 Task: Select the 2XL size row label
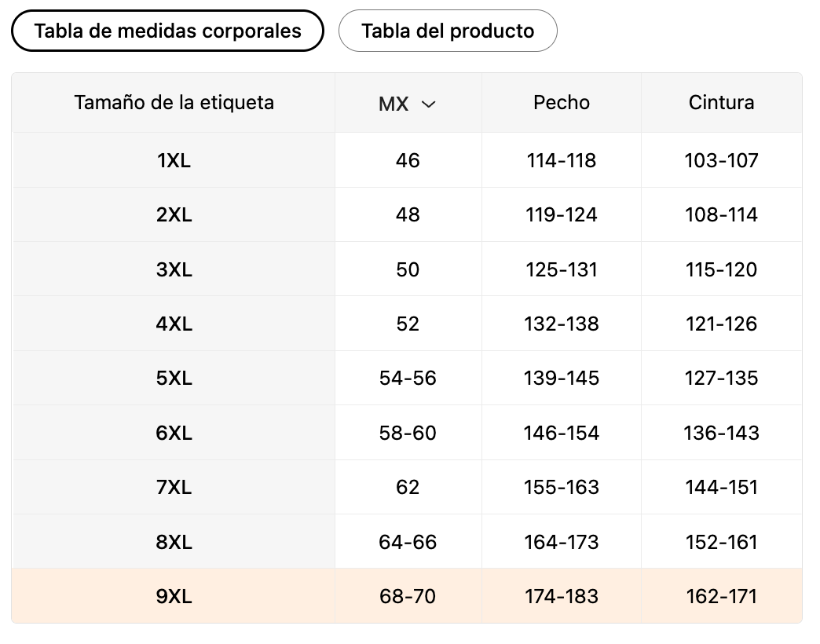click(x=174, y=215)
